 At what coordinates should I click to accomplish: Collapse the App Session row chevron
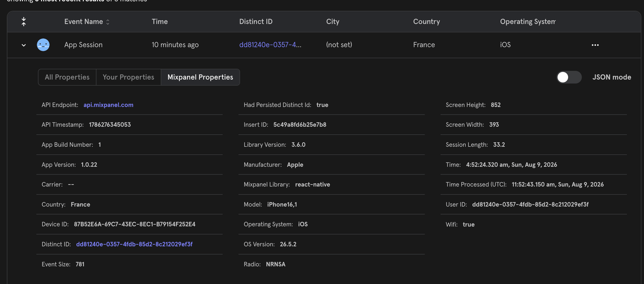pyautogui.click(x=24, y=45)
